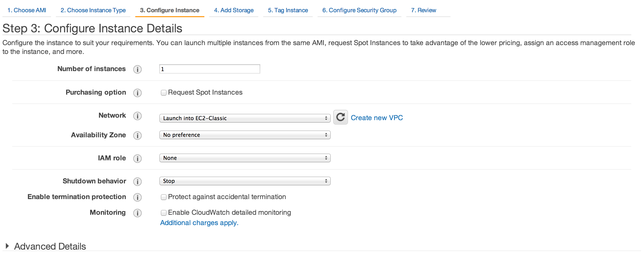Click the IAM role info icon
This screenshot has width=644, height=254.
point(137,158)
